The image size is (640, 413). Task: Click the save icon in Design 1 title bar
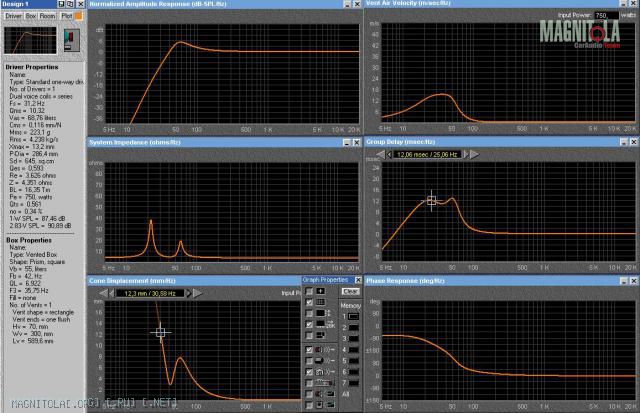click(x=61, y=4)
